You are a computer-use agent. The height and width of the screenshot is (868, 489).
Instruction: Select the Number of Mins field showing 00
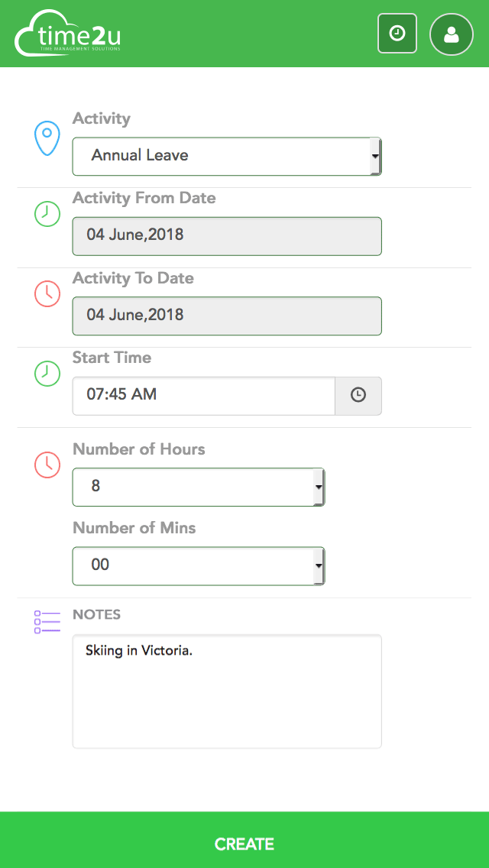[x=197, y=565]
